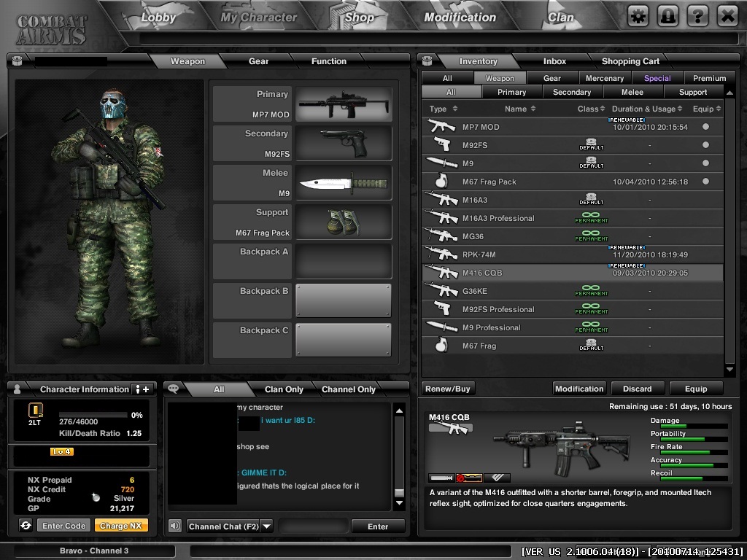The width and height of the screenshot is (747, 560).
Task: Click the M16A3 Professional rifle icon
Action: 441,217
